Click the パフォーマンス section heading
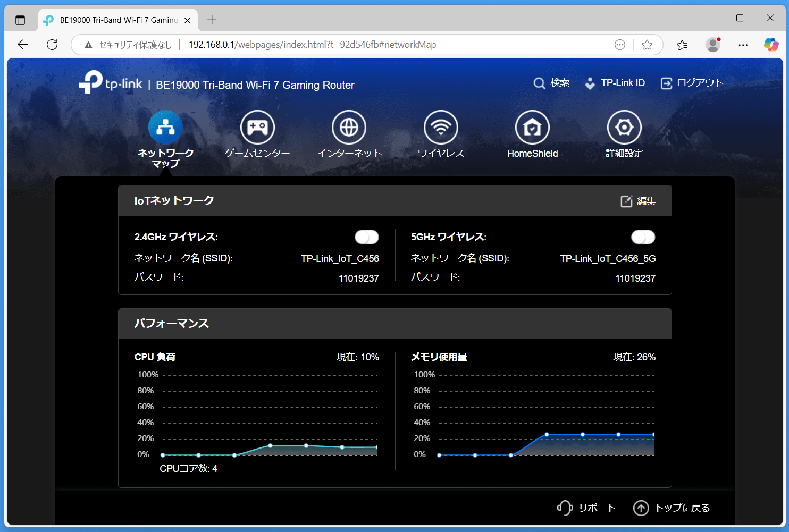789x532 pixels. (171, 324)
